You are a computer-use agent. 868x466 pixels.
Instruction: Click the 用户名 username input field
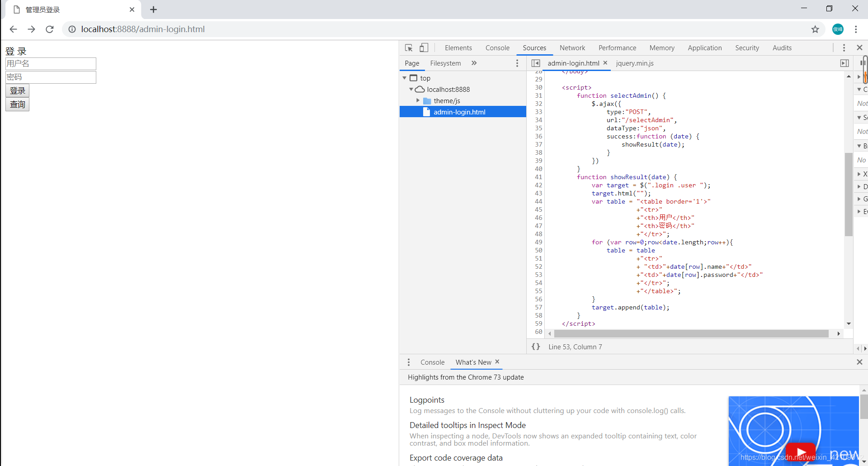click(51, 64)
